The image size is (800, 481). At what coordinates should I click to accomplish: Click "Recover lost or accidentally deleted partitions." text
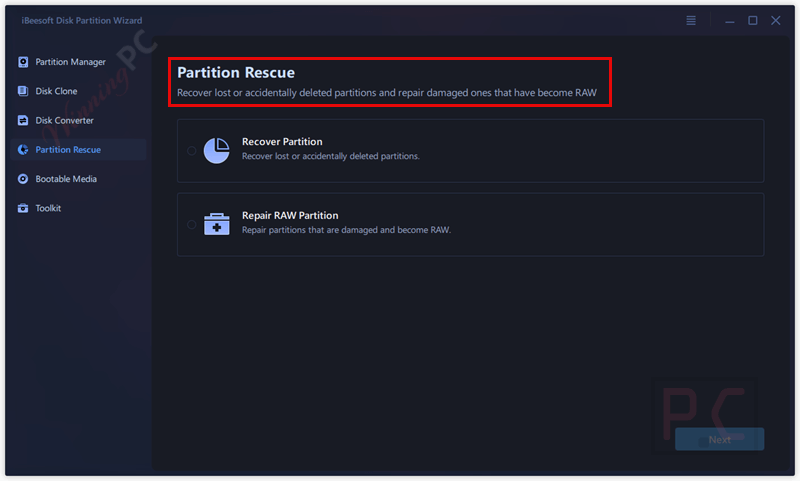point(331,156)
